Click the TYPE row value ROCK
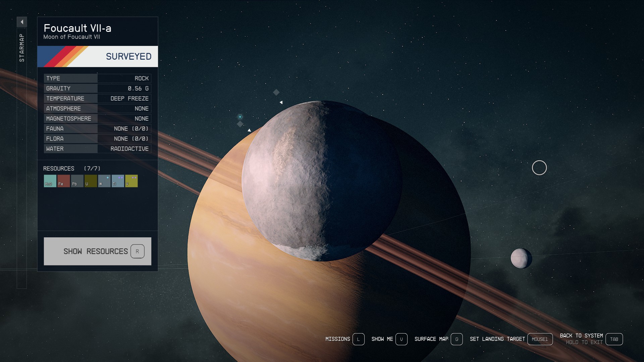644x362 pixels. (142, 78)
